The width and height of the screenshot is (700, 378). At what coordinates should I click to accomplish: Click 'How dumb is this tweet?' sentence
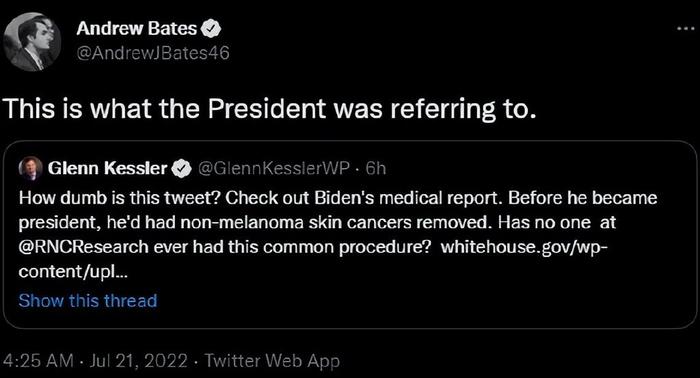pyautogui.click(x=119, y=198)
